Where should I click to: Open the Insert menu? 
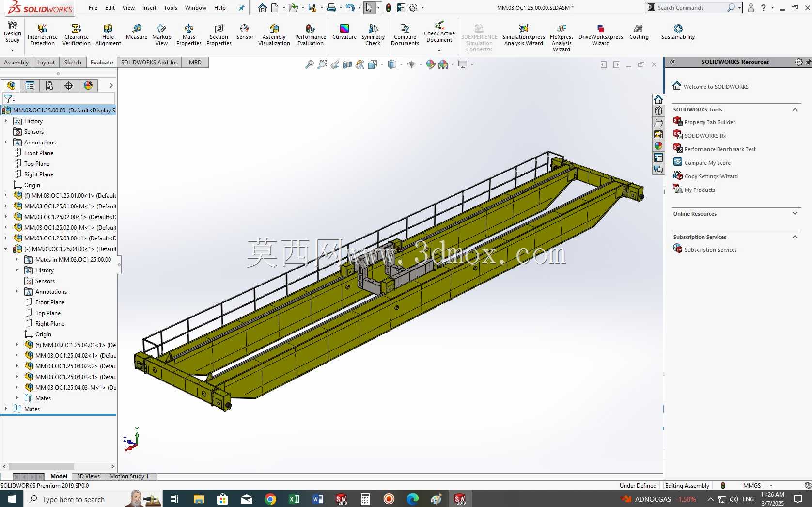click(x=149, y=8)
